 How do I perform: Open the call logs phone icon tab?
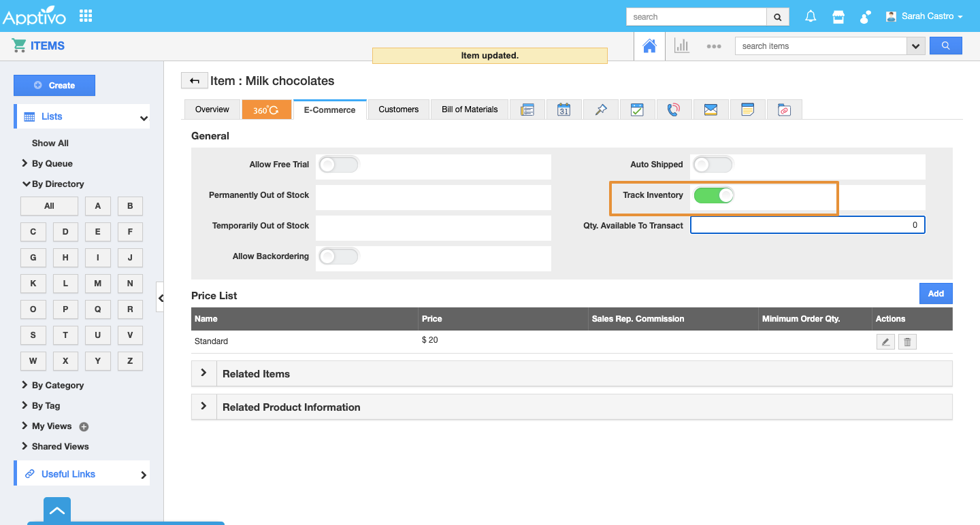[x=674, y=109]
